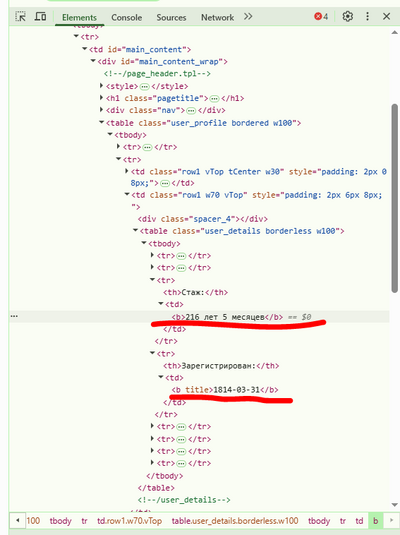This screenshot has height=535, width=400.
Task: Expand the h1 pagetitle node
Action: click(101, 98)
